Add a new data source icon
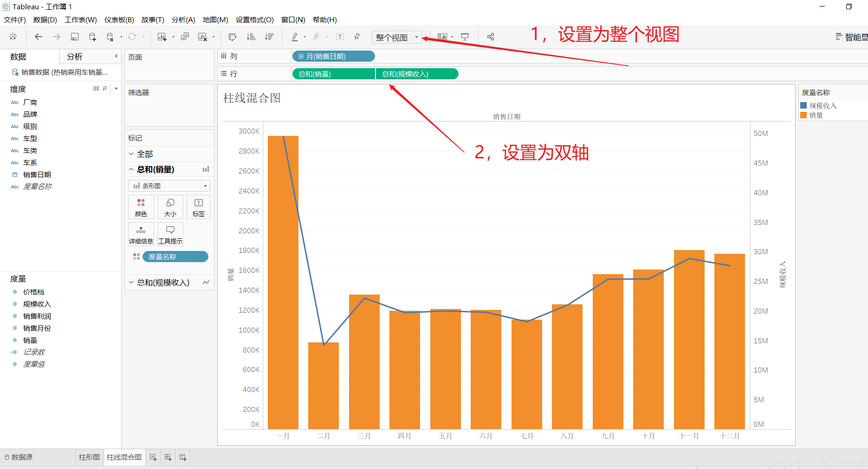Screen dimensions: 868x469 (92, 37)
